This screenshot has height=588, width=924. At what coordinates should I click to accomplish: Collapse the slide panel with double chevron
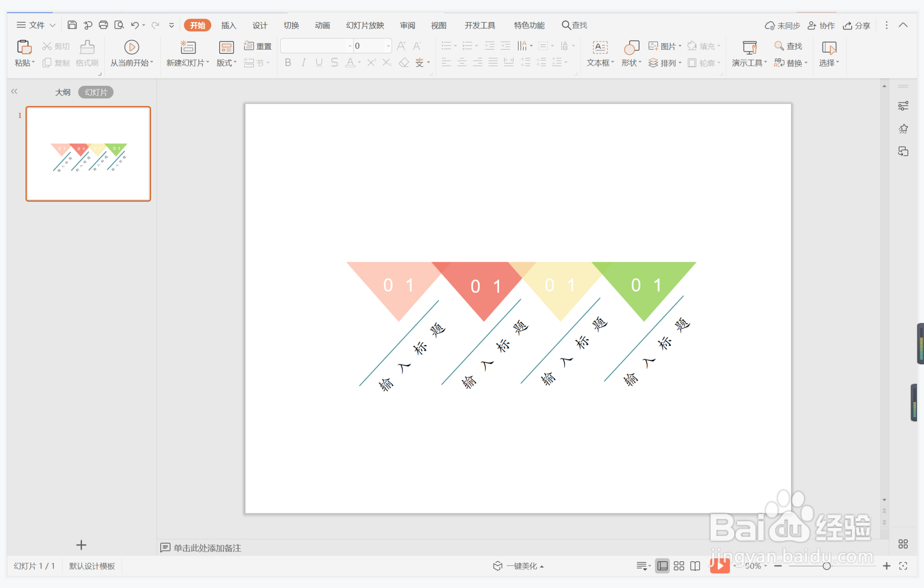point(14,91)
